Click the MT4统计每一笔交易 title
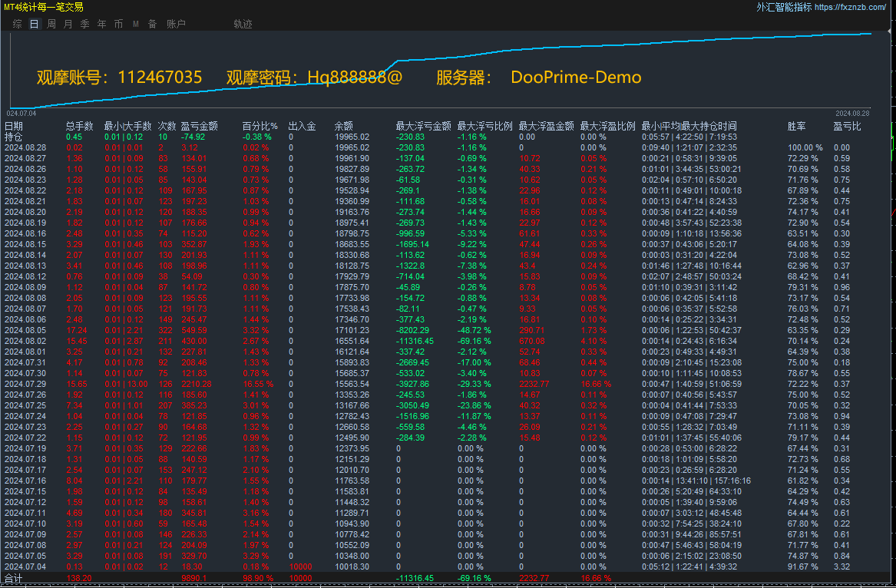The image size is (896, 588). click(x=44, y=7)
